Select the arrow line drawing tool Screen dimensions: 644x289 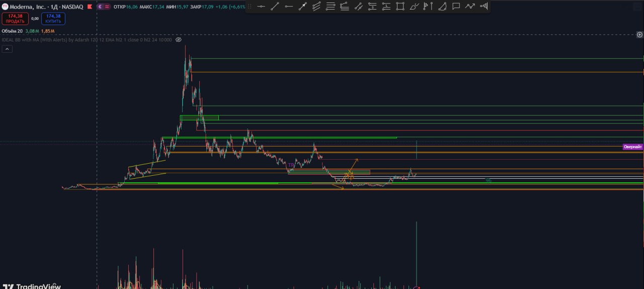pyautogui.click(x=302, y=7)
